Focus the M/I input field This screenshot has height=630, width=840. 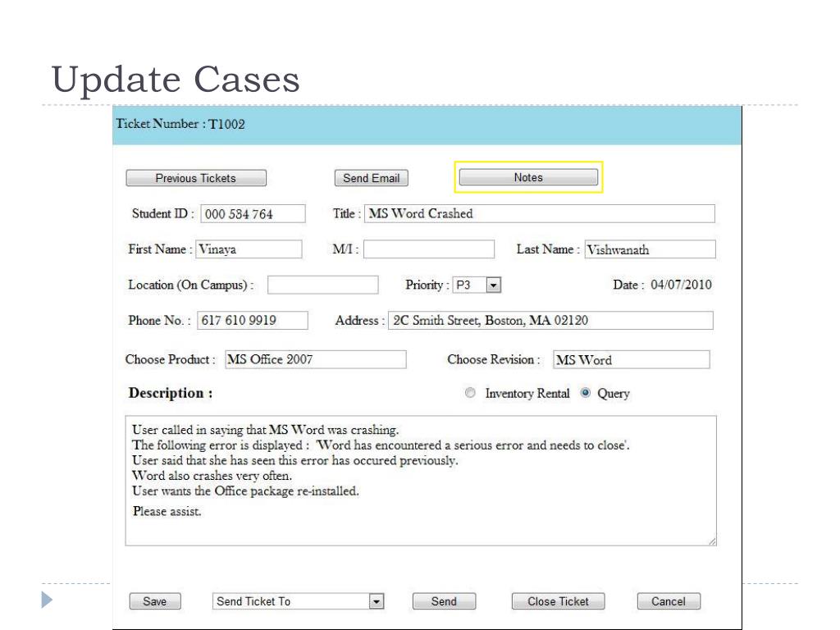[428, 249]
